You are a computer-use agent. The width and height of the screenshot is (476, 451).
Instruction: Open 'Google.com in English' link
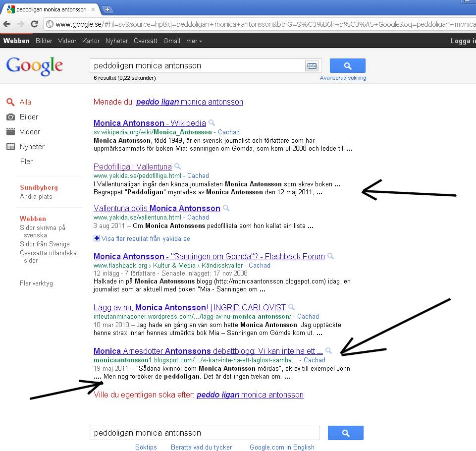(282, 447)
